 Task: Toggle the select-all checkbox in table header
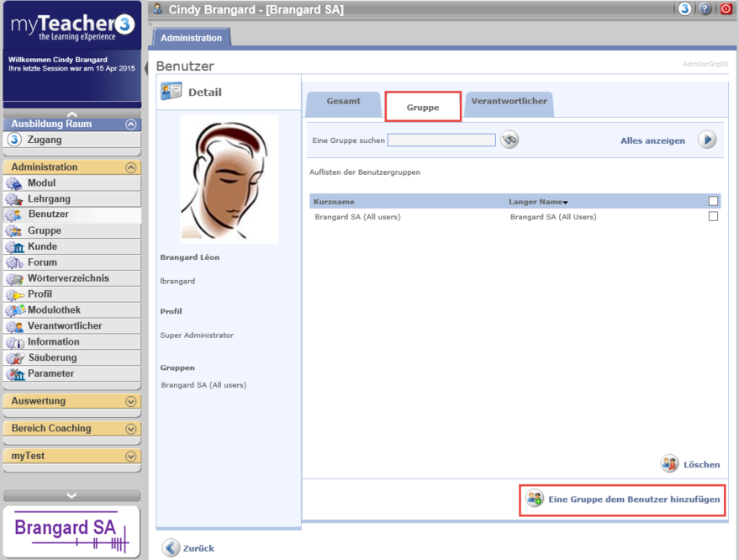713,201
